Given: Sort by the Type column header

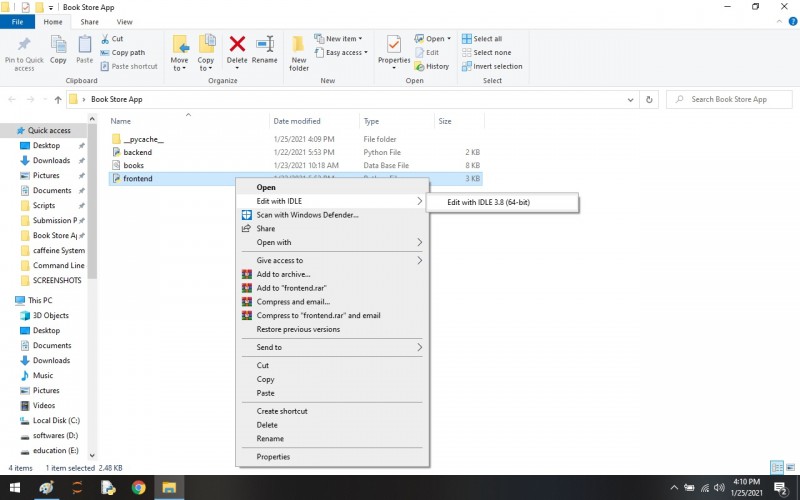Looking at the screenshot, I should coord(371,121).
